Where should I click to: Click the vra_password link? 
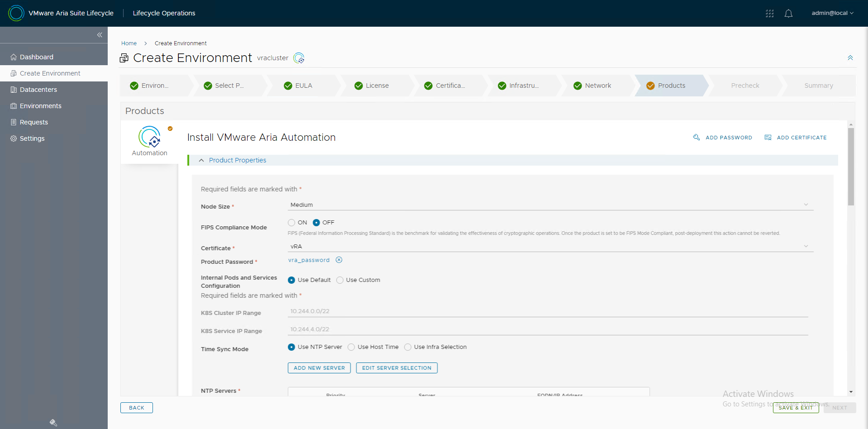pyautogui.click(x=309, y=260)
